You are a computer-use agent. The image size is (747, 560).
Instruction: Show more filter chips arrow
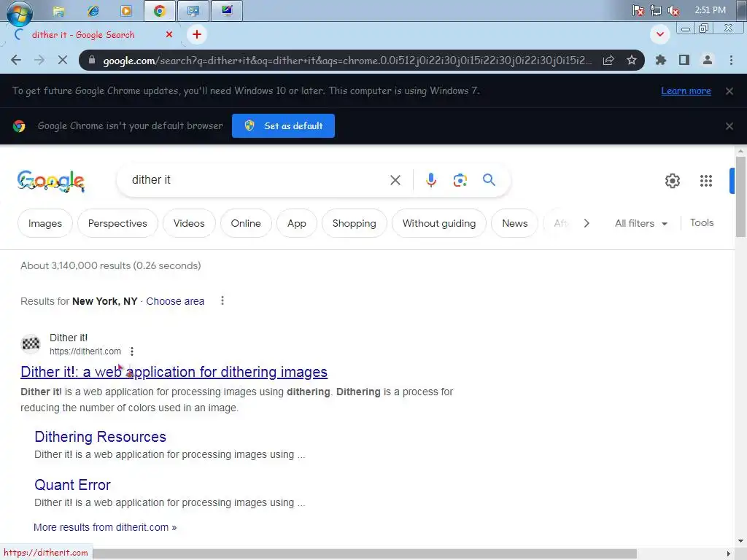587,223
